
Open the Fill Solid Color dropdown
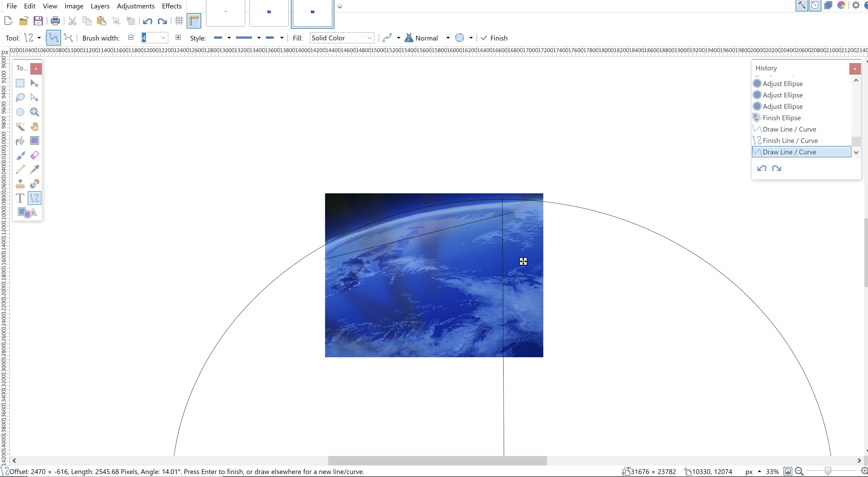coord(342,38)
